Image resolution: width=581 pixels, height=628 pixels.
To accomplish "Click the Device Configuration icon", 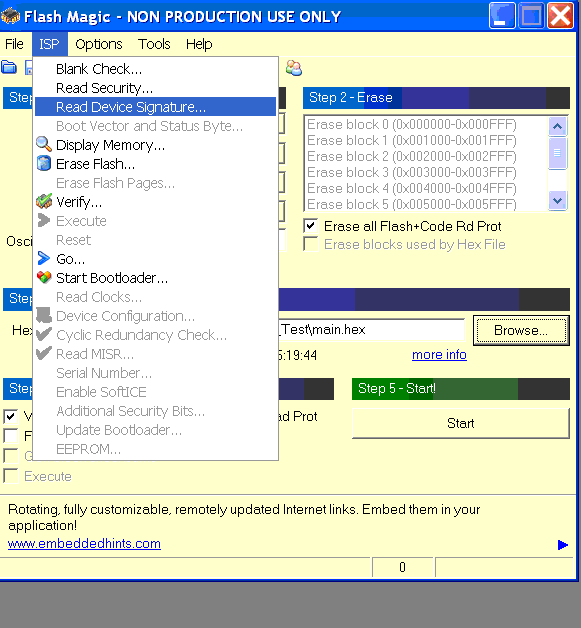I will [x=44, y=315].
